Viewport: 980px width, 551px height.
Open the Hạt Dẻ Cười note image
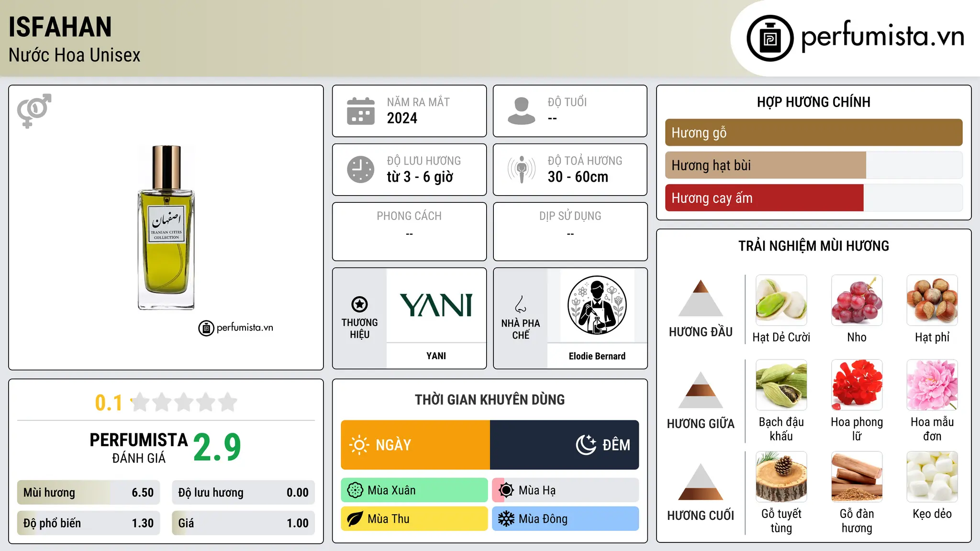coord(781,300)
